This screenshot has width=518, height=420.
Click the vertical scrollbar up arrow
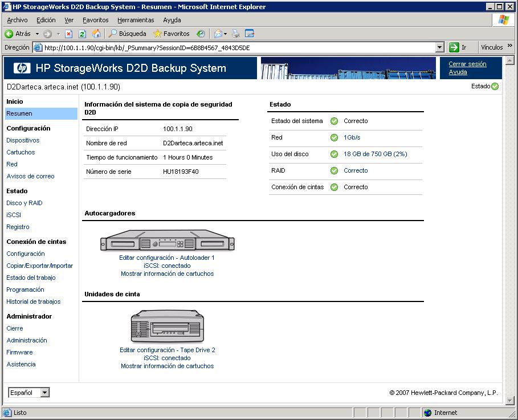tap(510, 60)
